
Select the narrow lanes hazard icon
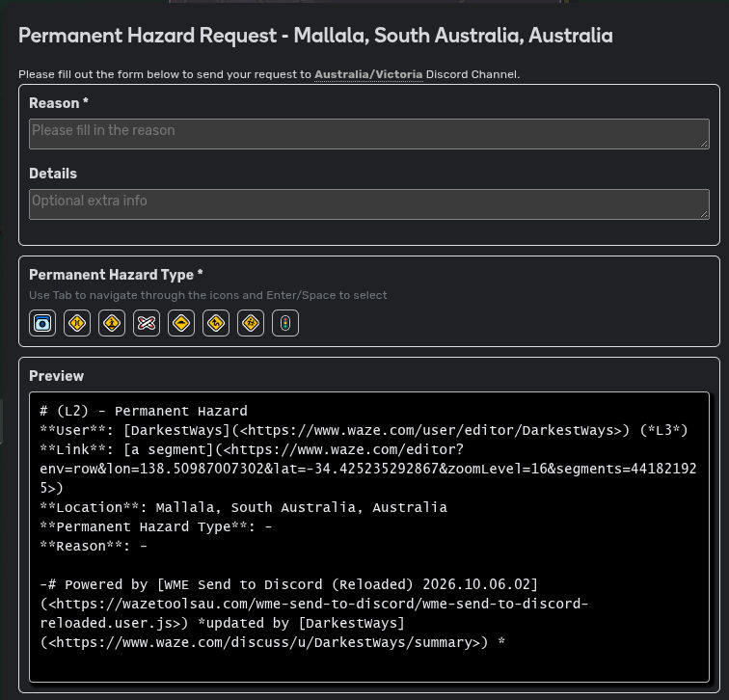77,323
